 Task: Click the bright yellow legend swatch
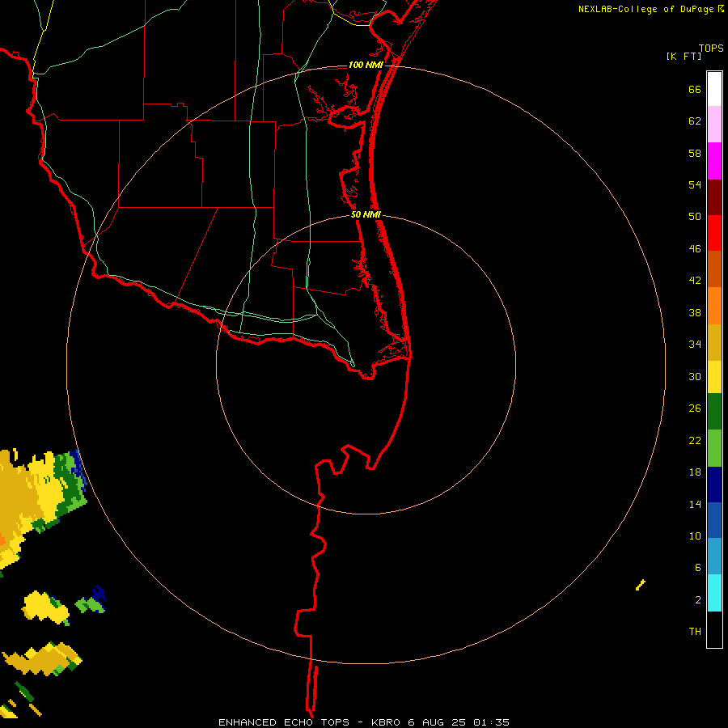(714, 377)
